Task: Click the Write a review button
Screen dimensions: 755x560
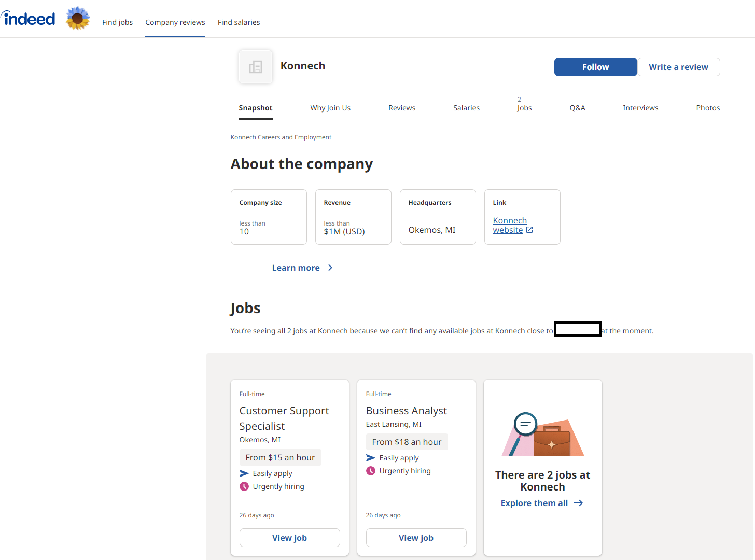Action: [x=679, y=67]
